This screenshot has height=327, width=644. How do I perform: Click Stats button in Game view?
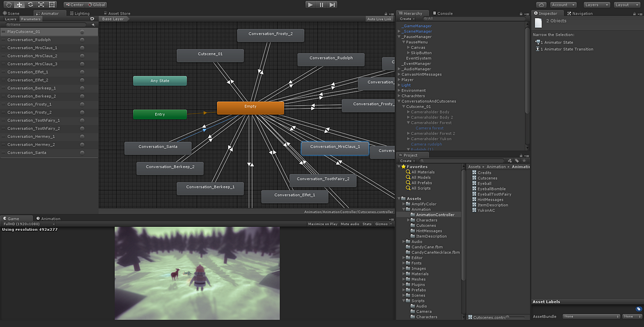click(x=367, y=224)
